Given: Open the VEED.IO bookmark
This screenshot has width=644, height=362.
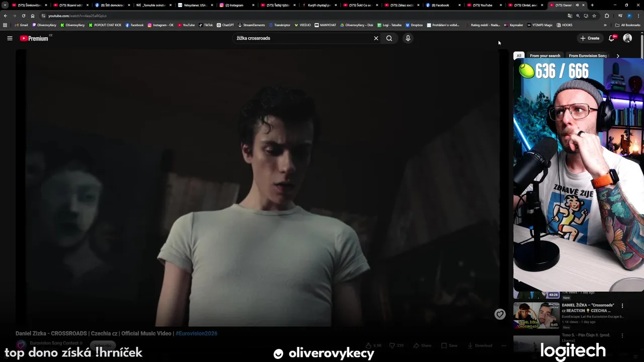Looking at the screenshot, I should point(302,25).
